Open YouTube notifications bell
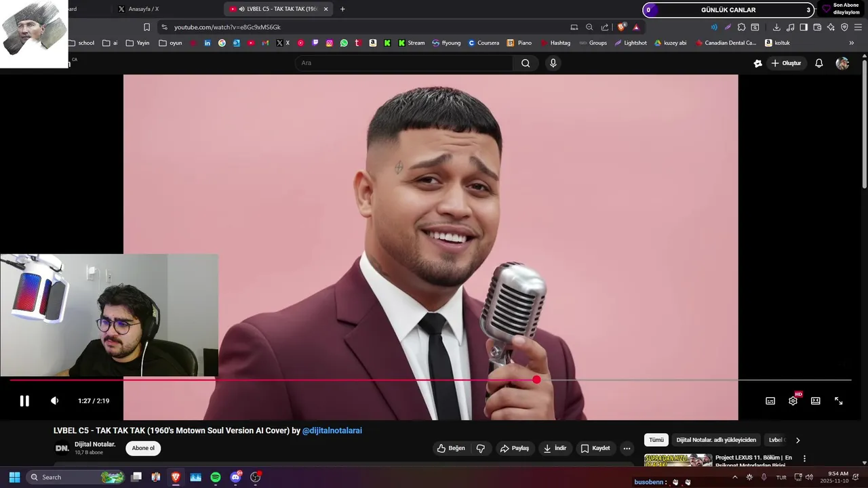This screenshot has width=868, height=488. [x=819, y=63]
